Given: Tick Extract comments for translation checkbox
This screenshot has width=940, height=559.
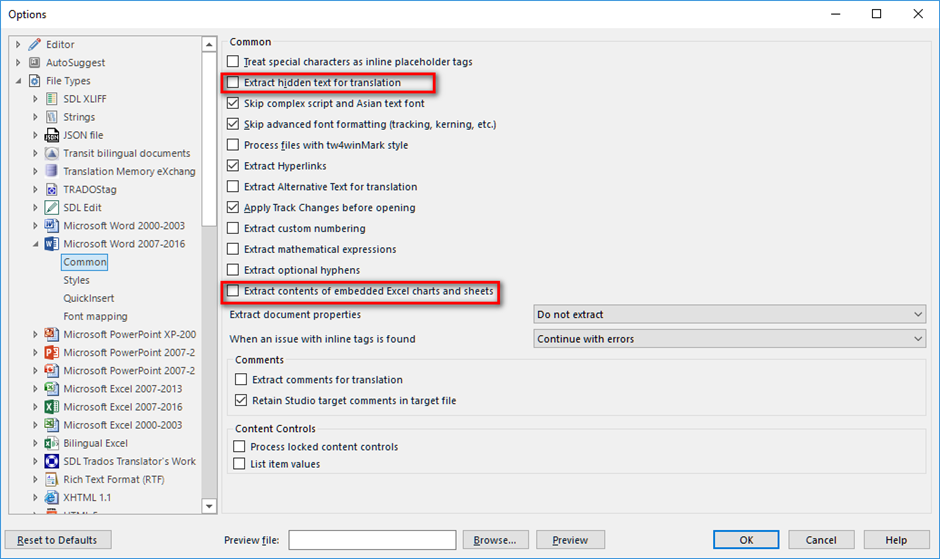Looking at the screenshot, I should click(x=241, y=379).
